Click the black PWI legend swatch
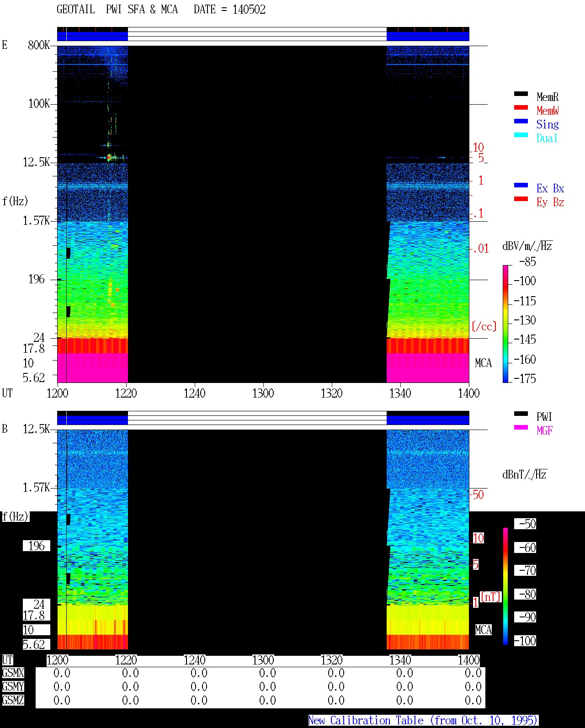 [x=521, y=414]
